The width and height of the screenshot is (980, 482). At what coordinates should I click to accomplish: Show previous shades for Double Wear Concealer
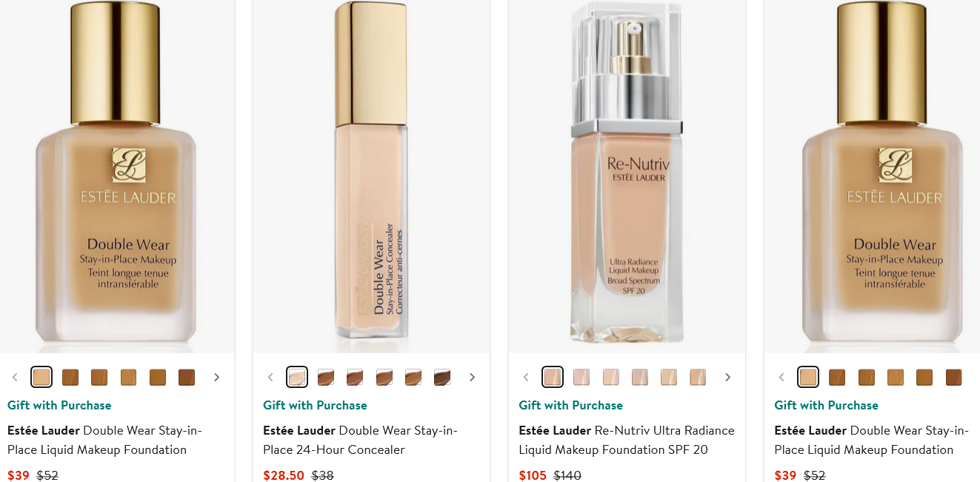click(x=270, y=377)
